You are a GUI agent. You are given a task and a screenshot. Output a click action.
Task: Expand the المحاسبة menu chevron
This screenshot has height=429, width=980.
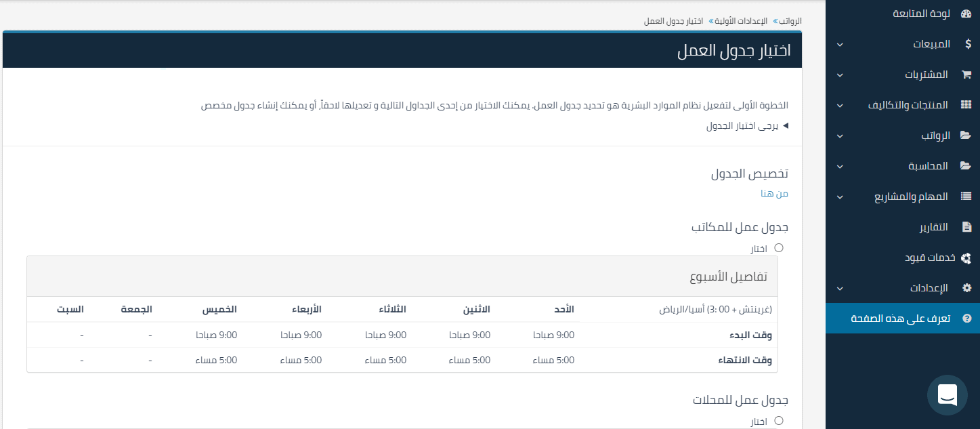click(x=840, y=166)
